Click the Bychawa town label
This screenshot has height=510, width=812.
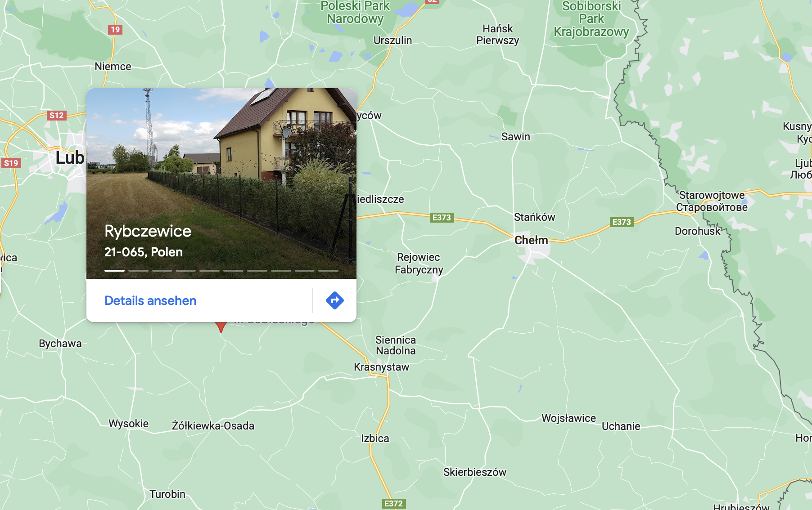[x=60, y=344]
